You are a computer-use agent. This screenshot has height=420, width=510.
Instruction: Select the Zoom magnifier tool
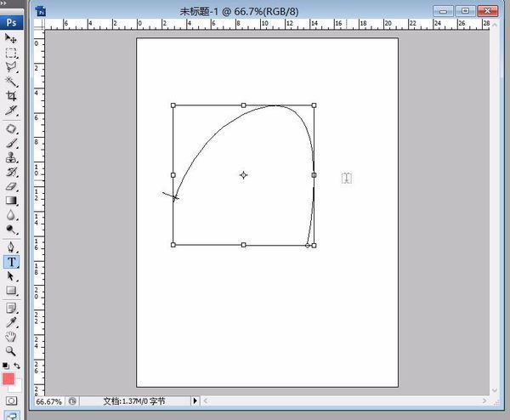click(11, 350)
